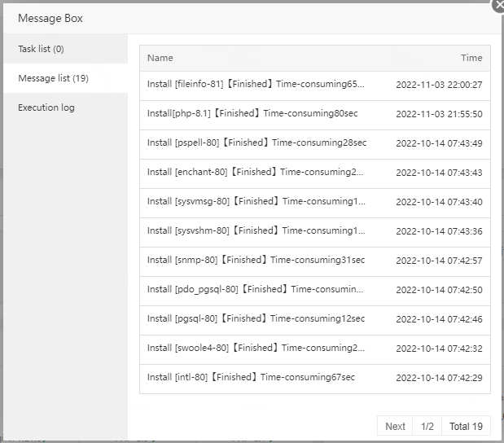Viewport: 504px width, 443px height.
Task: Click the Install [swoole4-80] message
Action: [256, 348]
